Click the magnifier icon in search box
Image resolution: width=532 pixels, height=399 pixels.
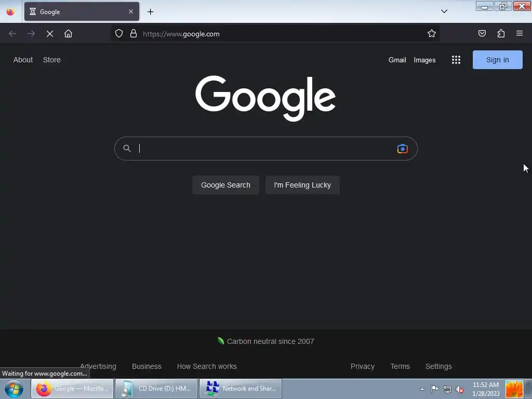click(x=127, y=149)
